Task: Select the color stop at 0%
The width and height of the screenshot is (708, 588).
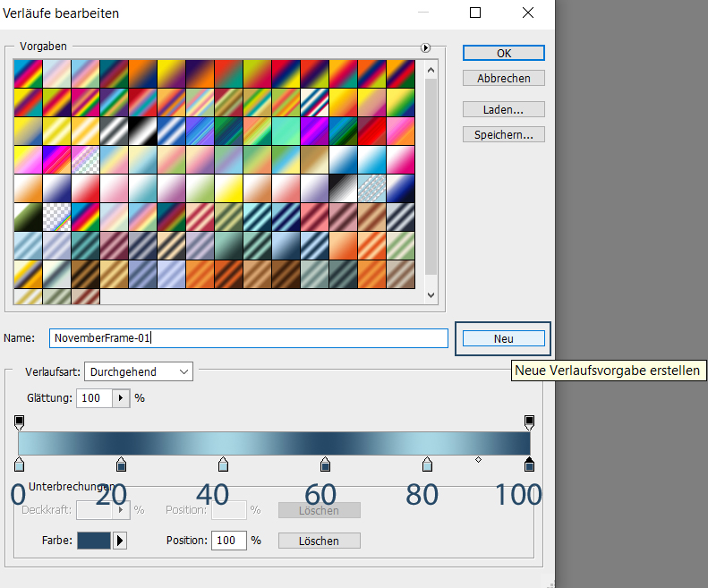Action: coord(19,464)
